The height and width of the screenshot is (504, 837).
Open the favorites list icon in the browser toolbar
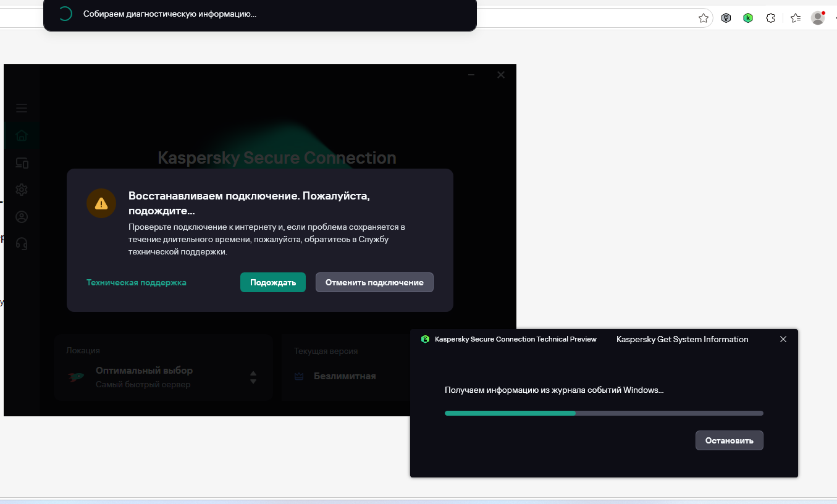click(x=796, y=18)
